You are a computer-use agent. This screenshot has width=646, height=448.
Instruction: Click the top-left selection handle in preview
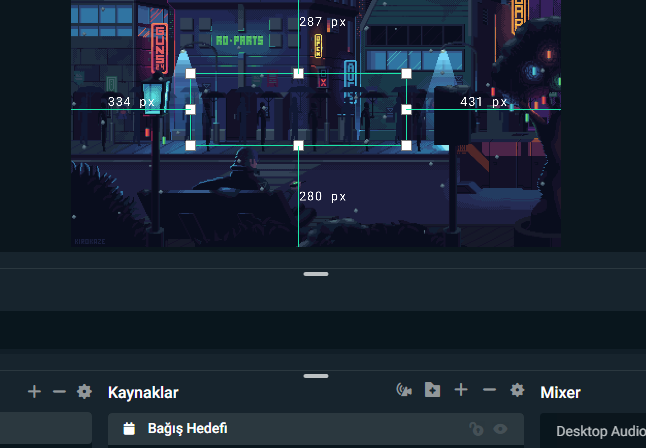pos(190,74)
